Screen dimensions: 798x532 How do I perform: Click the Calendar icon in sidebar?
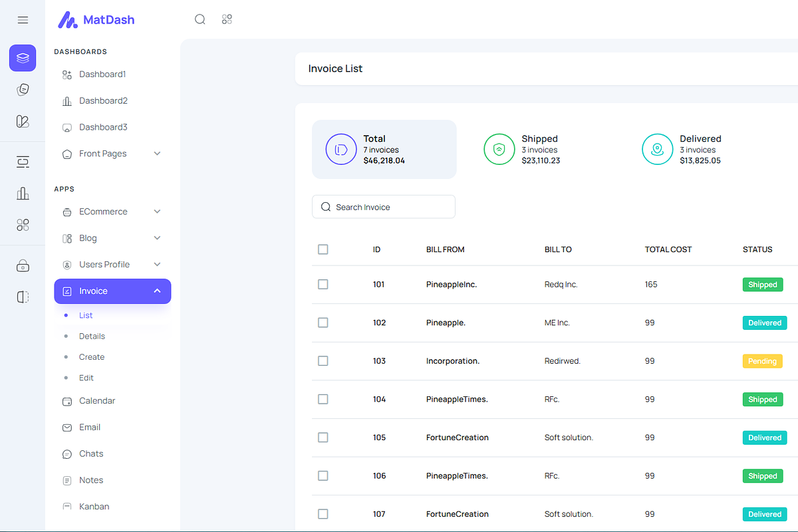point(66,401)
